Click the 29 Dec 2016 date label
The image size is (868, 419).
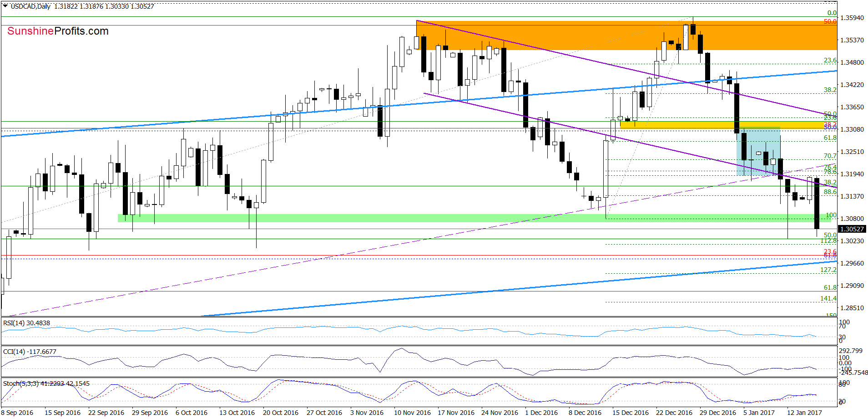tap(718, 413)
